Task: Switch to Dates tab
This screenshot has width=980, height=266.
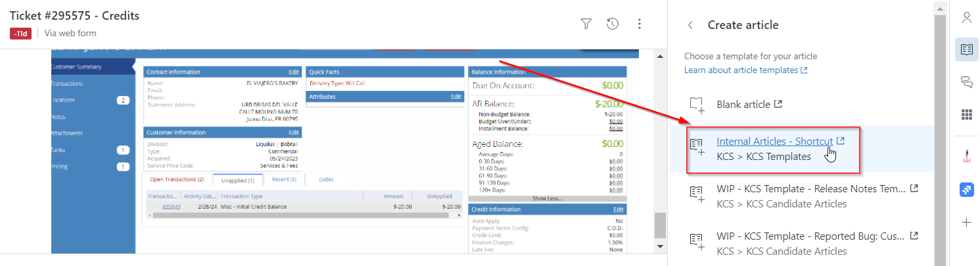Action: pyautogui.click(x=325, y=179)
